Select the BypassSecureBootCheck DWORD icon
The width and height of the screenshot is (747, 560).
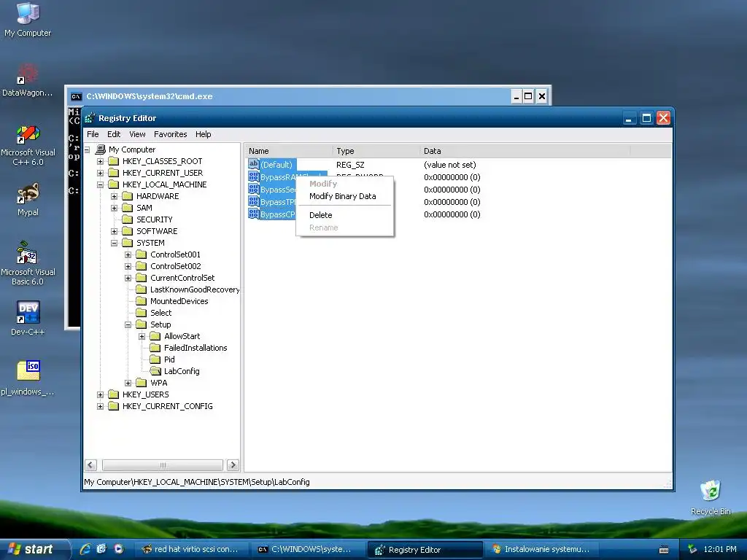point(253,189)
